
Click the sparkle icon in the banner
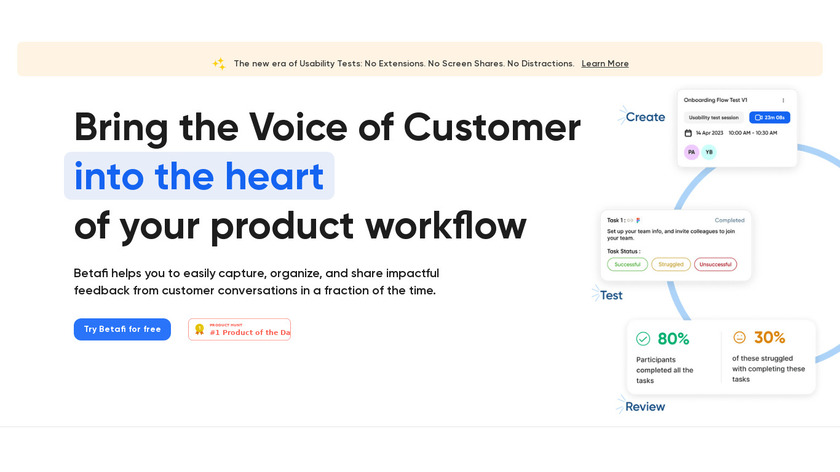[219, 63]
